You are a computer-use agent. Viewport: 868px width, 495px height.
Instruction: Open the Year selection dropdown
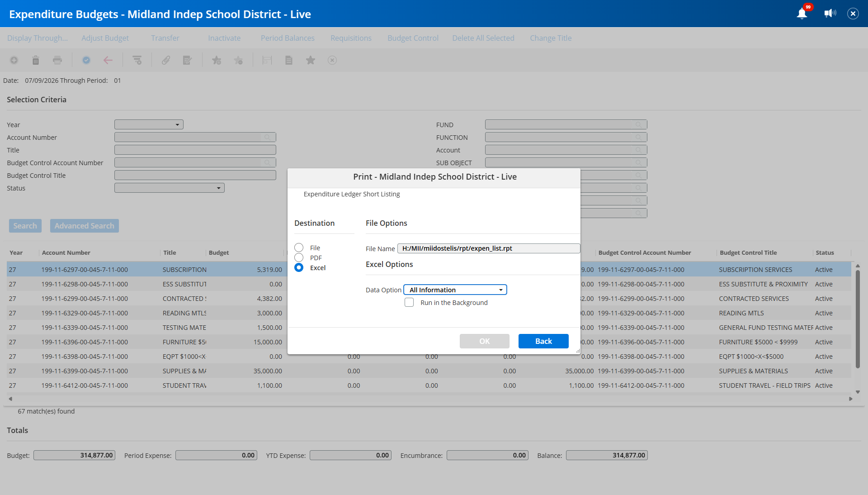point(149,124)
